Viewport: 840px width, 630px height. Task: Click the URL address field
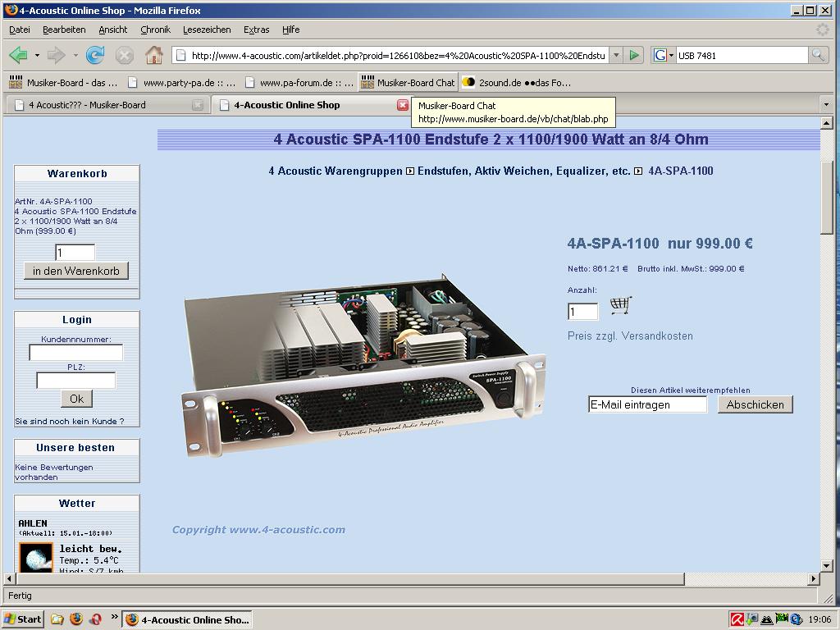coord(398,55)
